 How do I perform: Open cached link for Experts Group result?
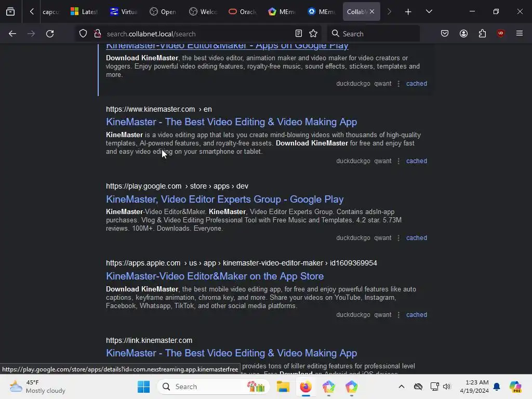point(417,238)
